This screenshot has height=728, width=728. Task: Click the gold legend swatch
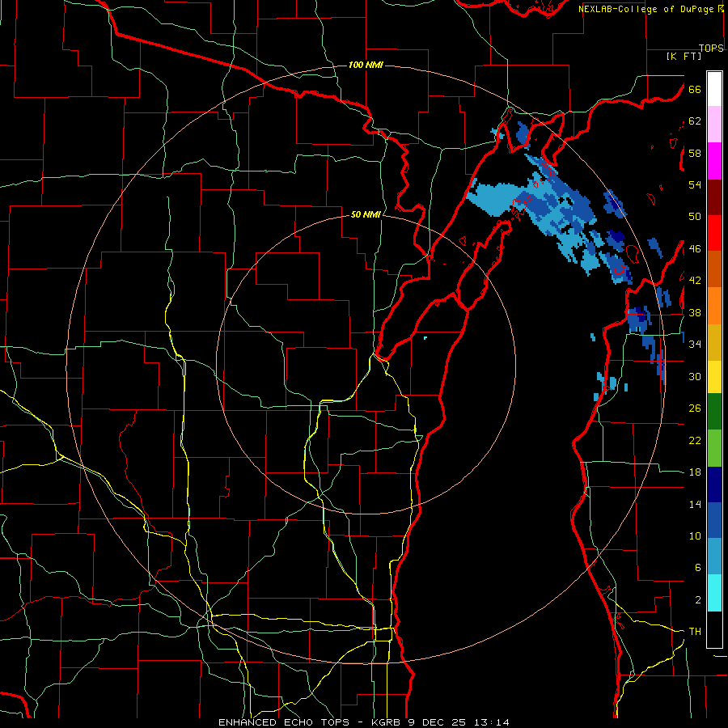point(714,342)
